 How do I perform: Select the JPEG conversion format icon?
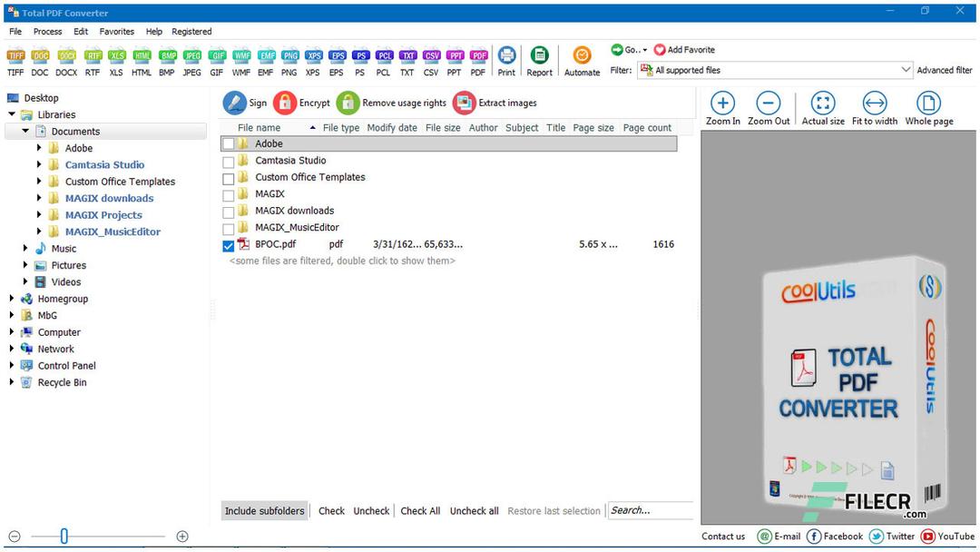(190, 56)
